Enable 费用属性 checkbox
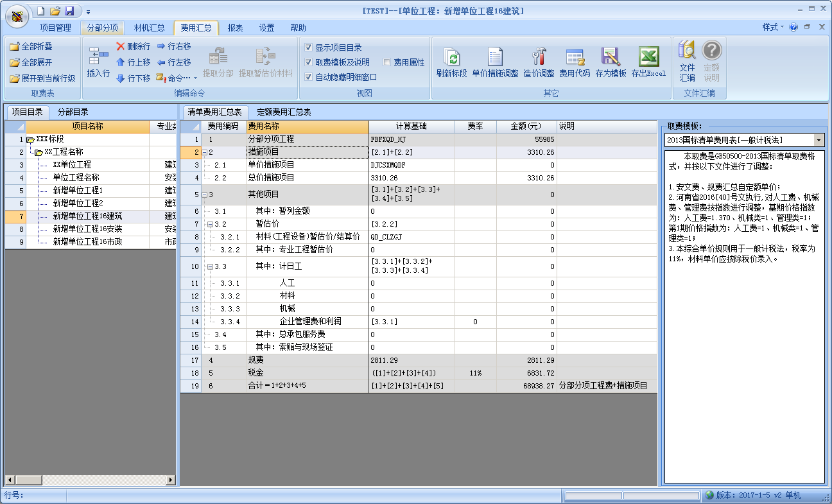This screenshot has width=832, height=504. [x=387, y=62]
